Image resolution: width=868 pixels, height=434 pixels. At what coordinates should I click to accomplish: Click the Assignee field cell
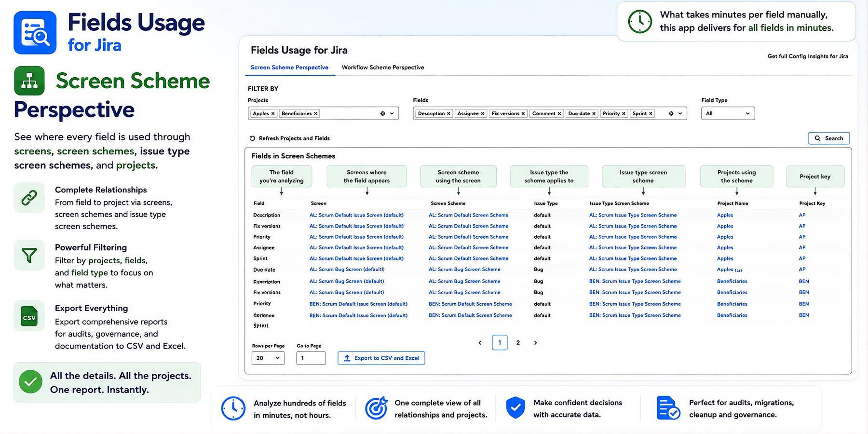pyautogui.click(x=264, y=248)
